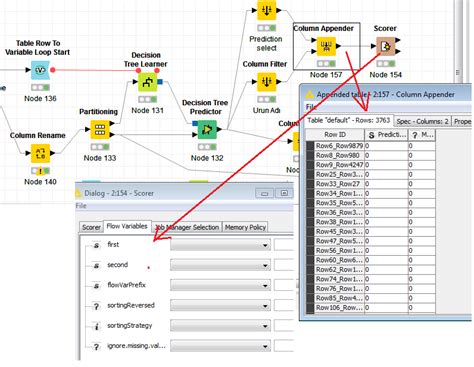The image size is (474, 367).
Task: Select the Prediction select column filter node
Action: tap(266, 11)
